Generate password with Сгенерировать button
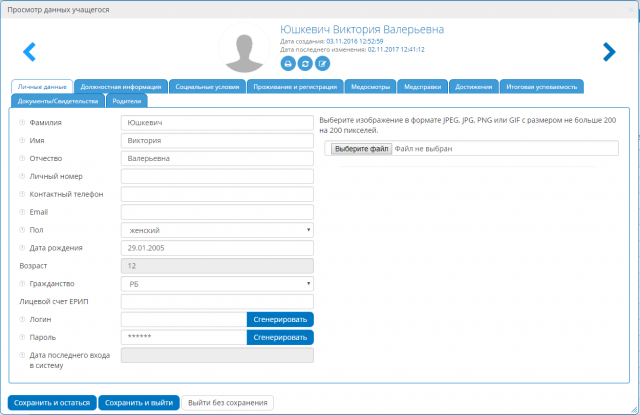Viewport: 640px width, 415px height. (x=280, y=337)
